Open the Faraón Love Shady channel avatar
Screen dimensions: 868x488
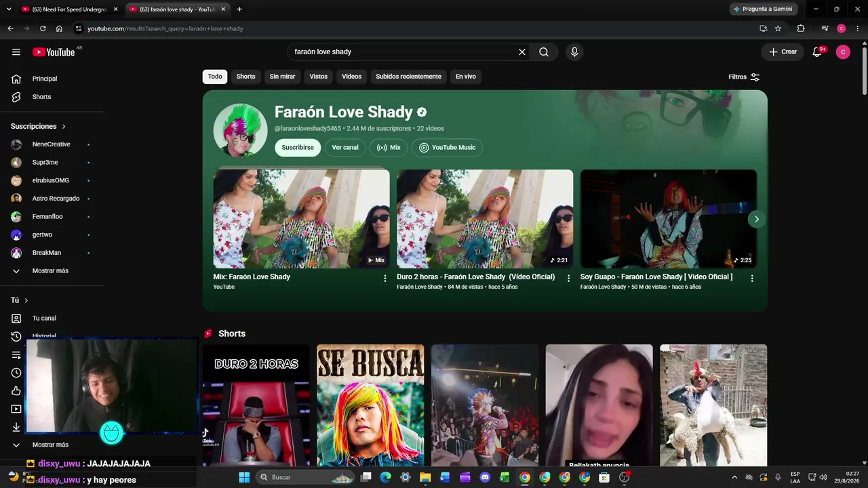(240, 131)
